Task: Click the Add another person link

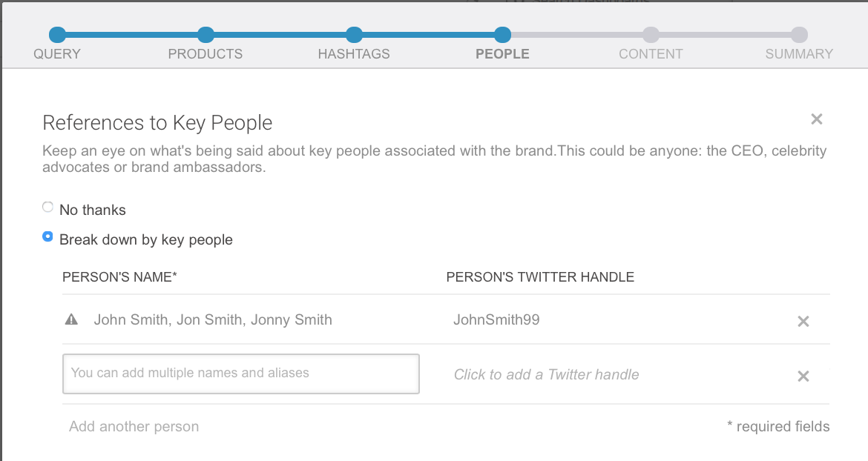Action: 134,426
